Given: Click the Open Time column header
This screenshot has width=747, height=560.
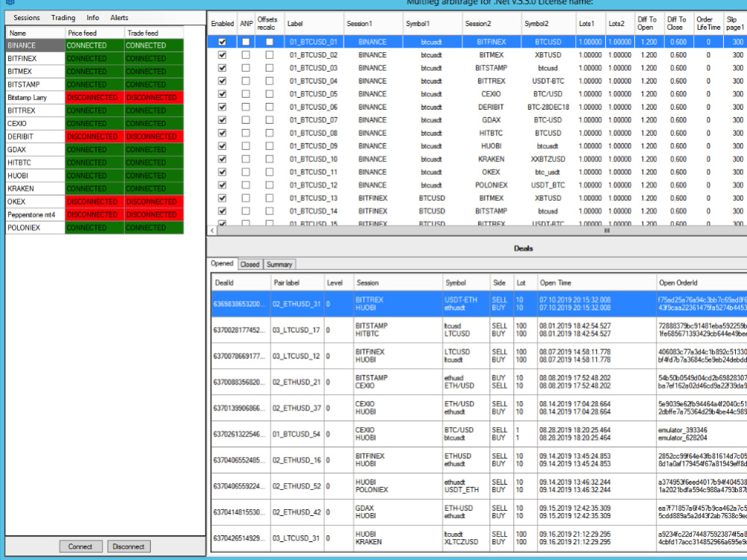Looking at the screenshot, I should tap(596, 283).
